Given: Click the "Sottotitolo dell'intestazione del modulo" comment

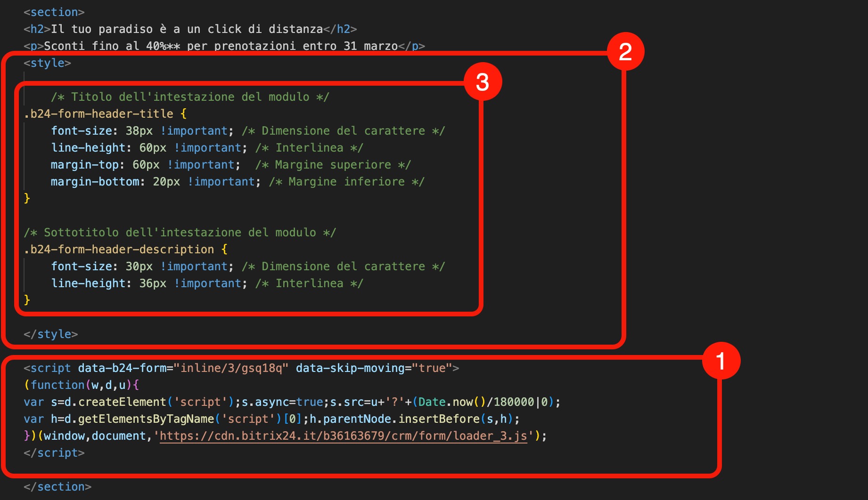Looking at the screenshot, I should (x=180, y=233).
